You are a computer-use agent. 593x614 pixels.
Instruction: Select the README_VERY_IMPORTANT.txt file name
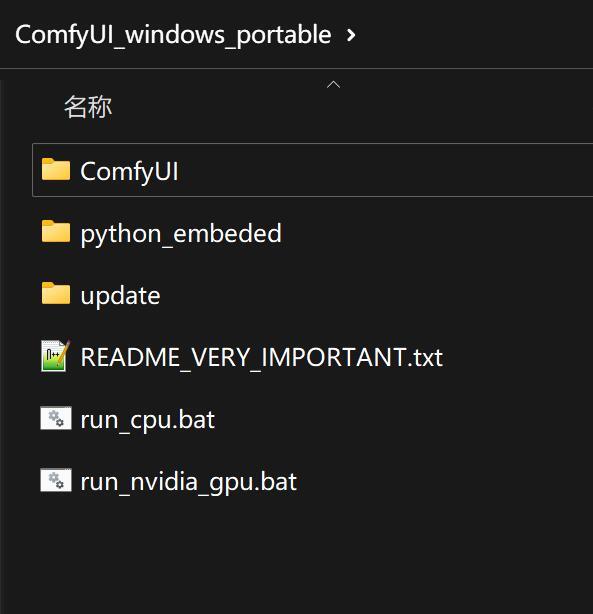(x=262, y=357)
